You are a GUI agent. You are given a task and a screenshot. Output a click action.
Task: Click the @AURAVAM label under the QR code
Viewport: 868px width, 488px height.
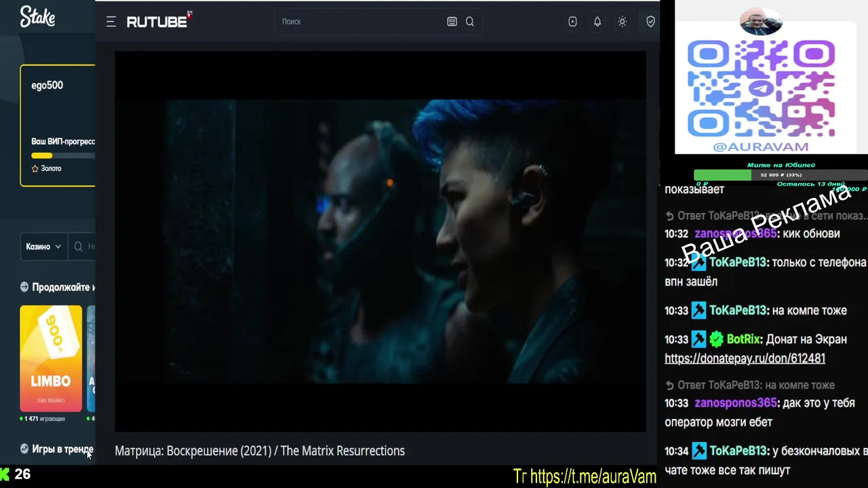click(761, 146)
